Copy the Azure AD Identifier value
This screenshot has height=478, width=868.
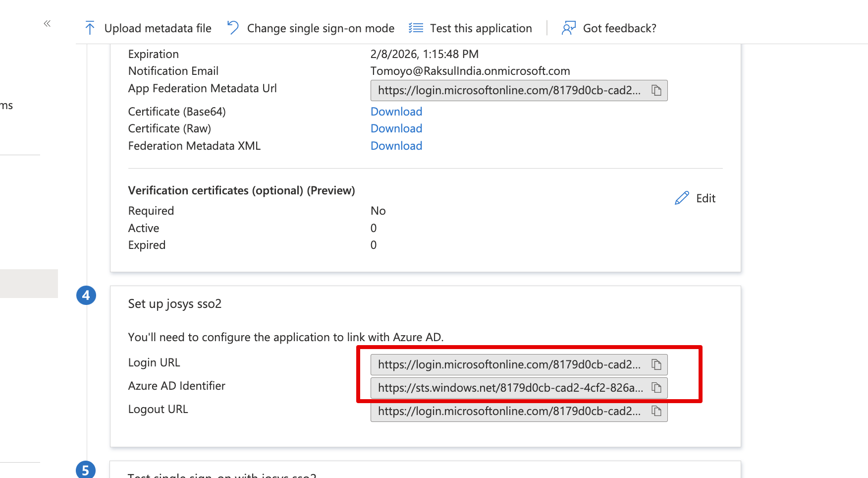(656, 388)
